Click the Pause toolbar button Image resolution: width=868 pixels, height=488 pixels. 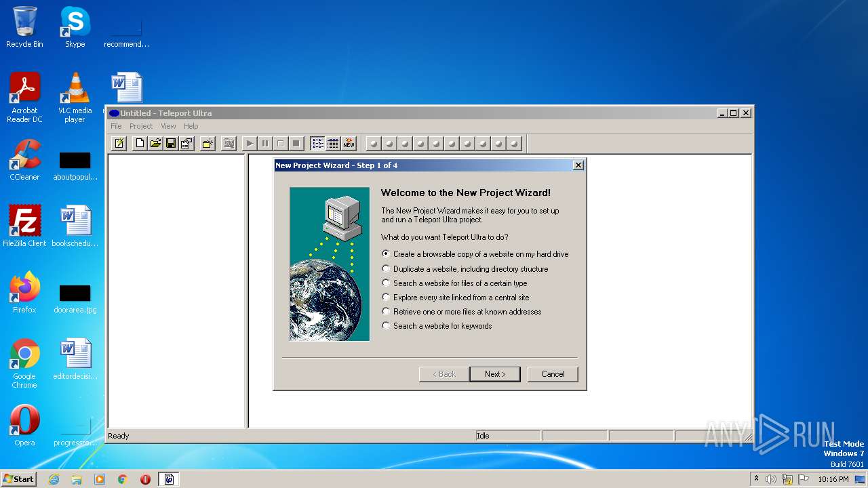pos(265,144)
